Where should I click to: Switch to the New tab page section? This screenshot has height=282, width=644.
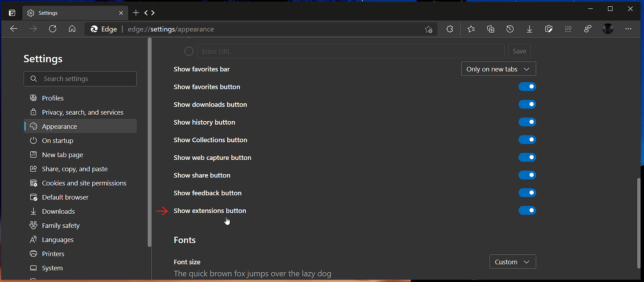tap(62, 154)
